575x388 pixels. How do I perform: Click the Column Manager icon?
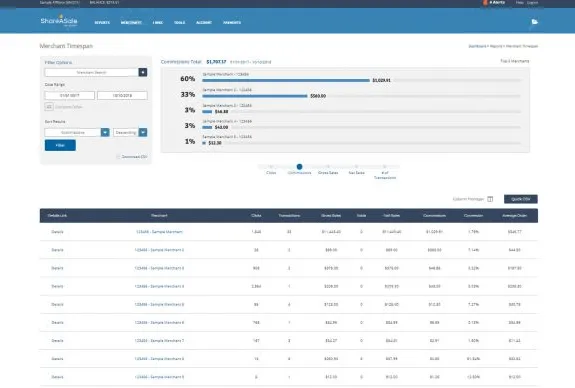[490, 199]
